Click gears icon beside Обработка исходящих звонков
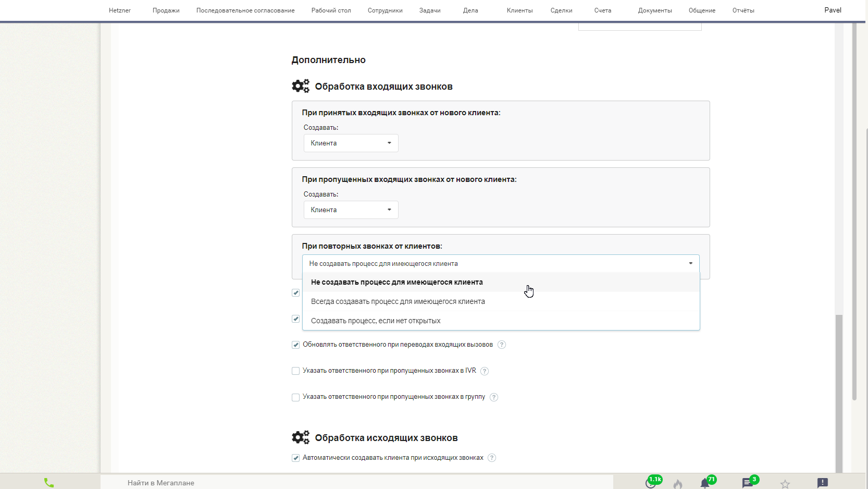Viewport: 868px width, 489px height. pyautogui.click(x=301, y=437)
